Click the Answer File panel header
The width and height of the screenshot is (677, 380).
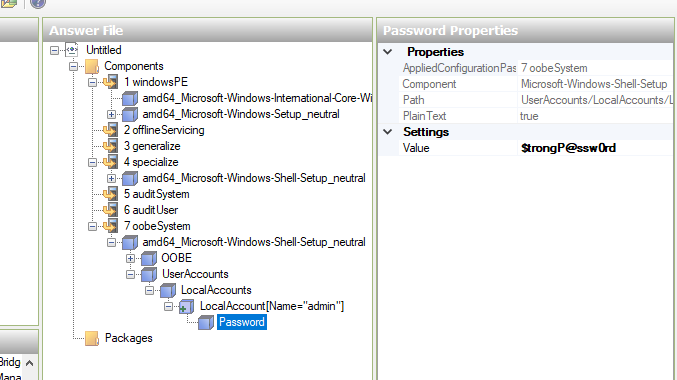click(208, 30)
